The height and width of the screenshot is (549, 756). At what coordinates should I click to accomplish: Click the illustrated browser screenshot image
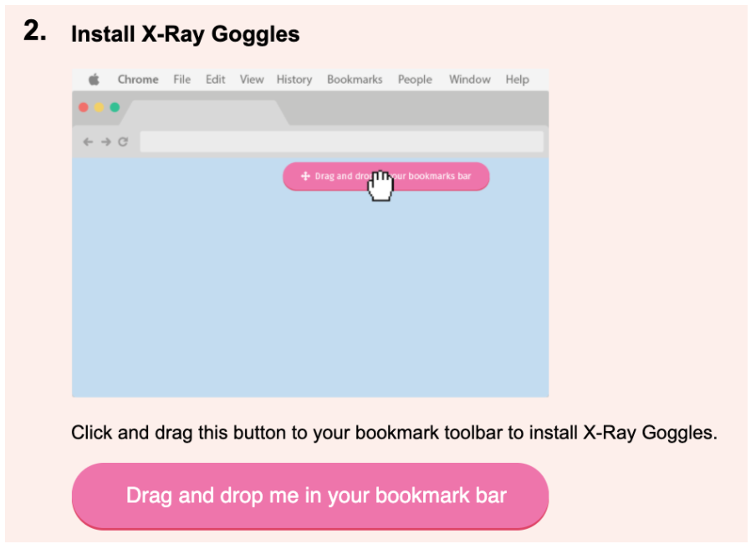point(310,233)
